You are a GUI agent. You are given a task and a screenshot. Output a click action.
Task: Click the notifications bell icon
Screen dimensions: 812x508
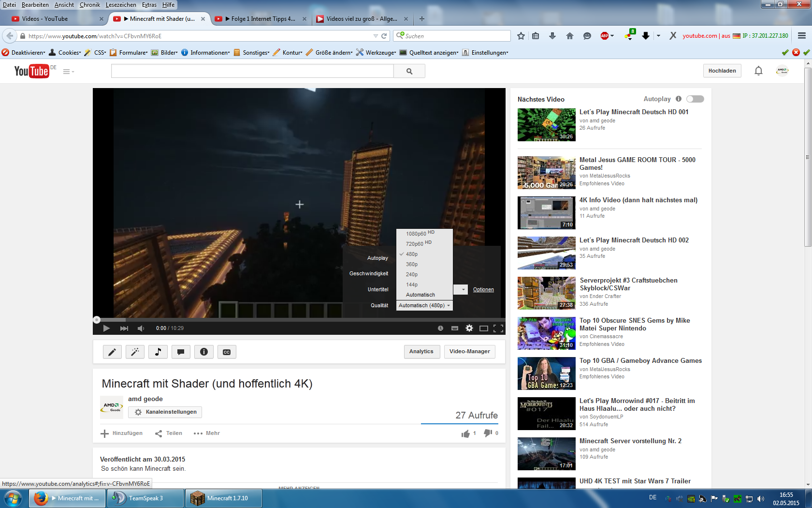[x=758, y=71]
